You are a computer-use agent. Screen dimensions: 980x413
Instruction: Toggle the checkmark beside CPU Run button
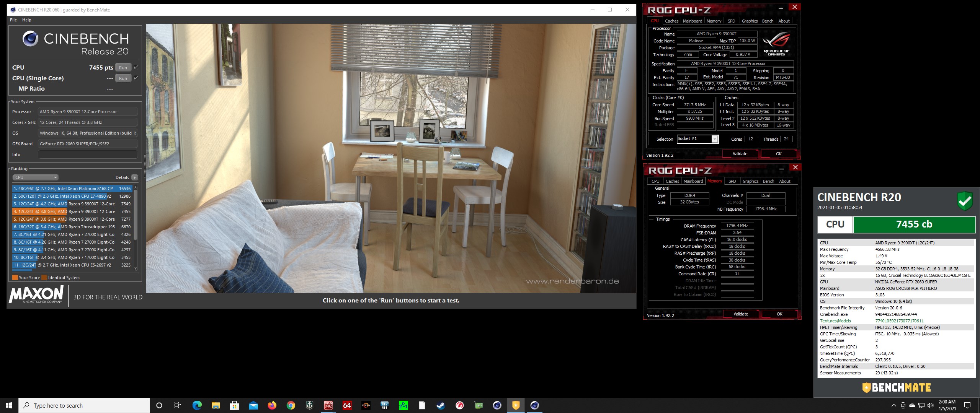(x=136, y=67)
